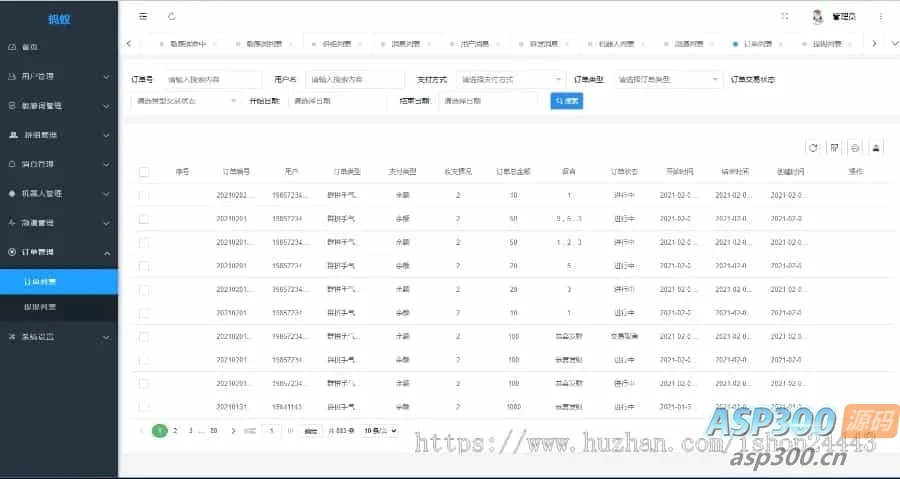Click the 订单状态 column header

624,172
